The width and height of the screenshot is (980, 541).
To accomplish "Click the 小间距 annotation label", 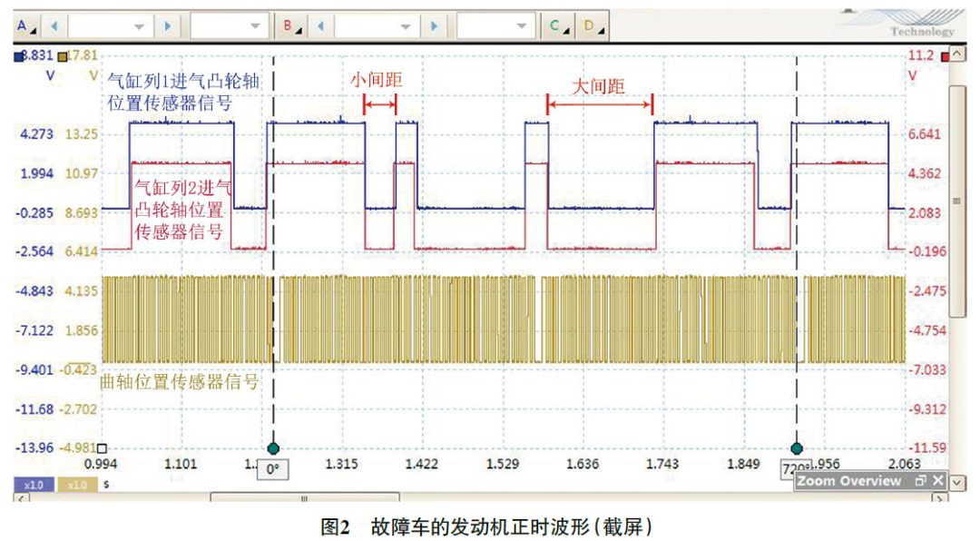I will 376,80.
